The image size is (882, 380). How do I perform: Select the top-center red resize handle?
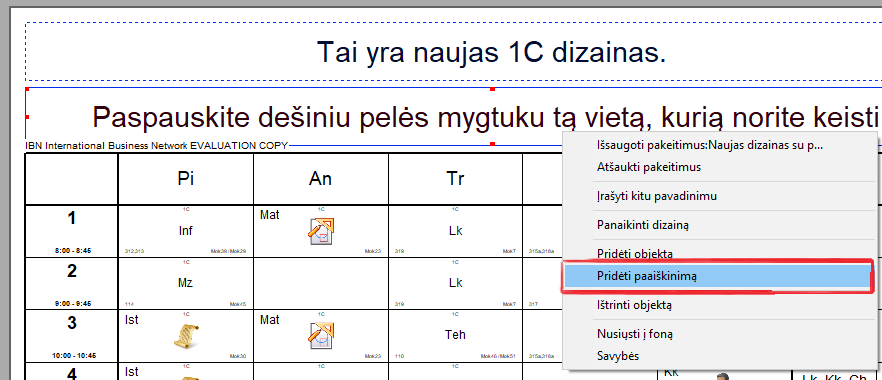click(x=493, y=89)
